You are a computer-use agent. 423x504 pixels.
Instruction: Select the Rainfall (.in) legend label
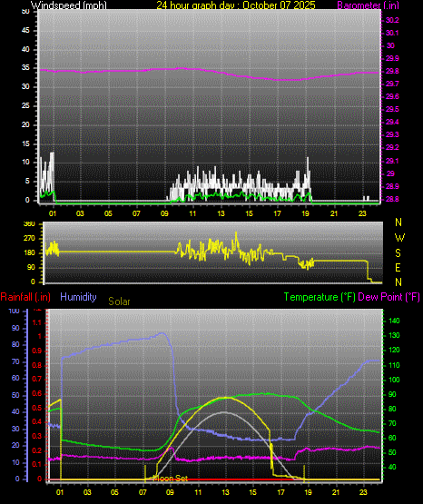tap(25, 297)
